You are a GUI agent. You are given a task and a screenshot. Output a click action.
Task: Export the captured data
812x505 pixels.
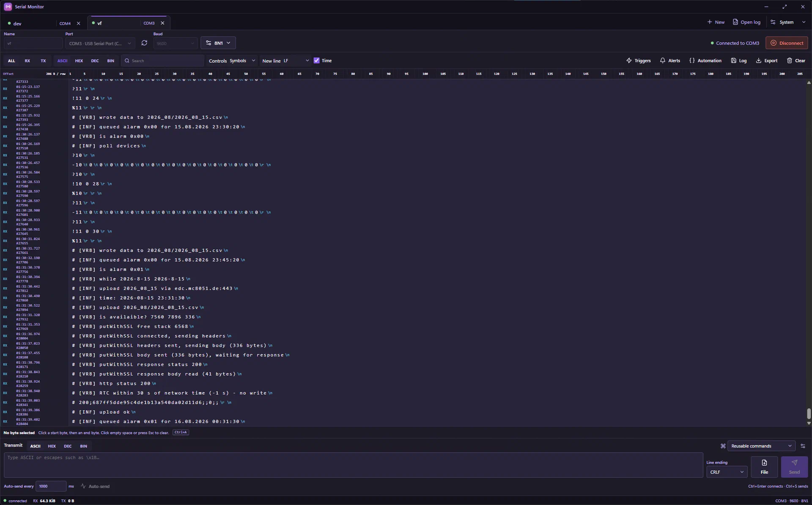[766, 61]
